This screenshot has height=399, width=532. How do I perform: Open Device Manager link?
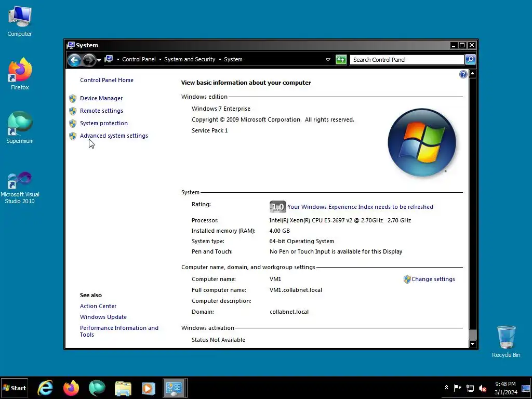[101, 98]
